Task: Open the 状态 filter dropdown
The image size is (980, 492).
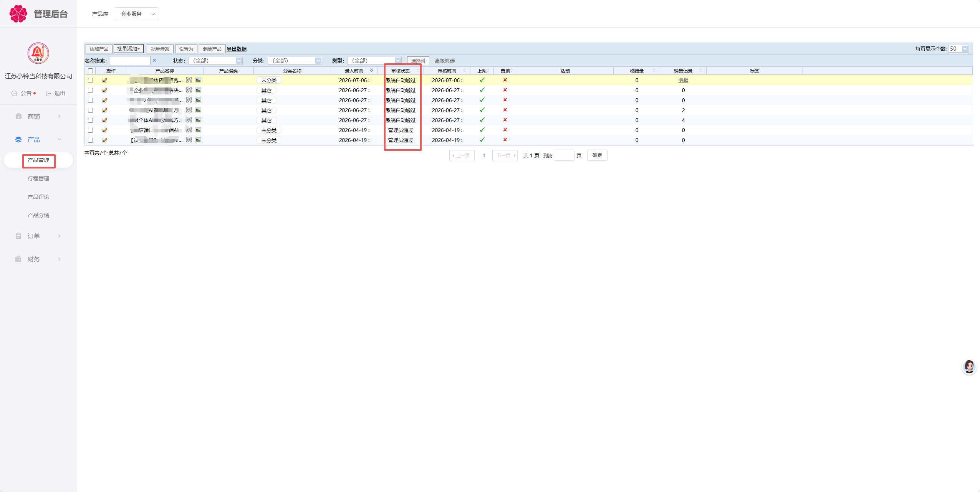Action: click(x=215, y=61)
